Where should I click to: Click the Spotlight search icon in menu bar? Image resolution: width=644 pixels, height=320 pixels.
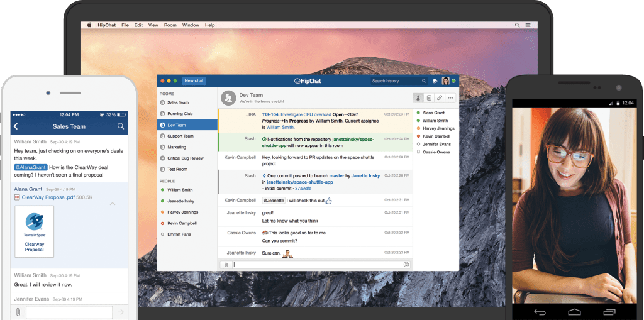pos(518,25)
